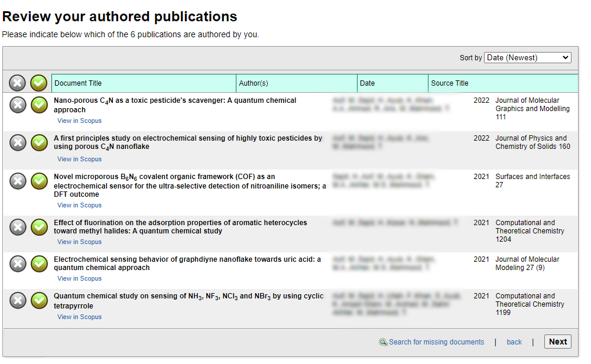Reject the first principles electrochemical sensing publication
Viewport: 591px width, 364px height.
pos(18,143)
